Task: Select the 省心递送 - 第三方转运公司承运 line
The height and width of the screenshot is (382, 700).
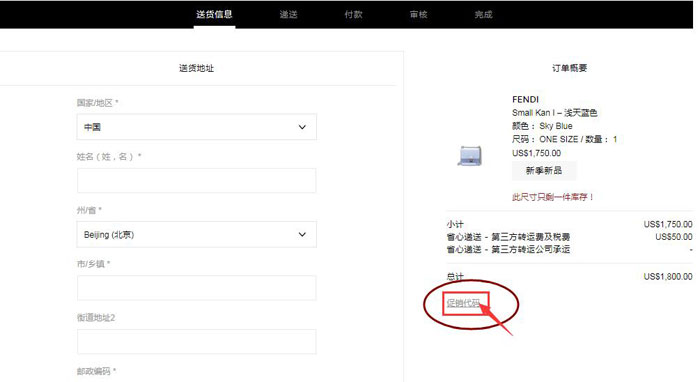Action: pyautogui.click(x=508, y=249)
